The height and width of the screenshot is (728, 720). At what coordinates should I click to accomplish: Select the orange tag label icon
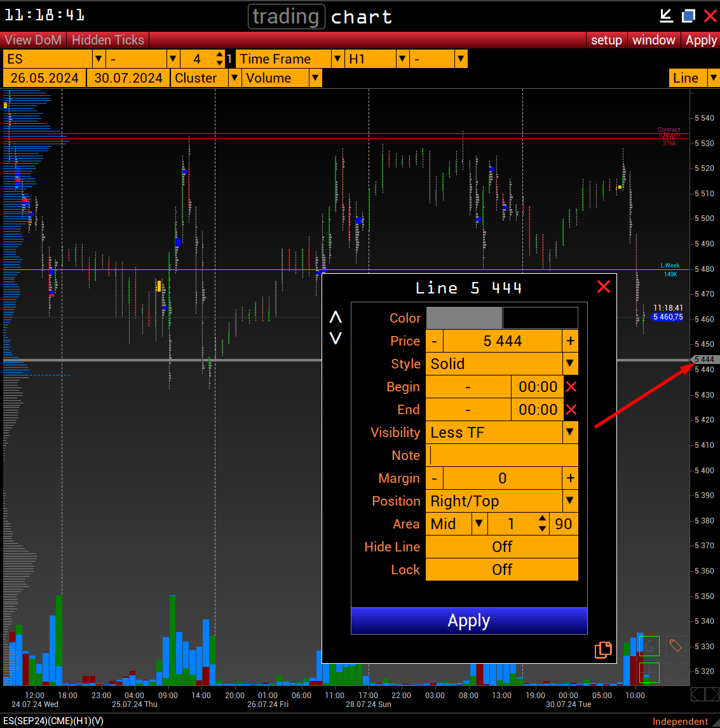click(676, 647)
